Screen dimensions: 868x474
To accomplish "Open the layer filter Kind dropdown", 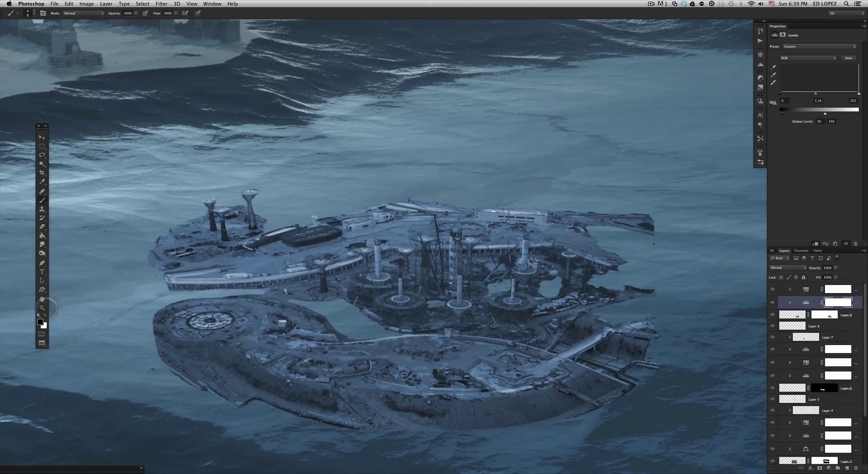I will click(779, 258).
